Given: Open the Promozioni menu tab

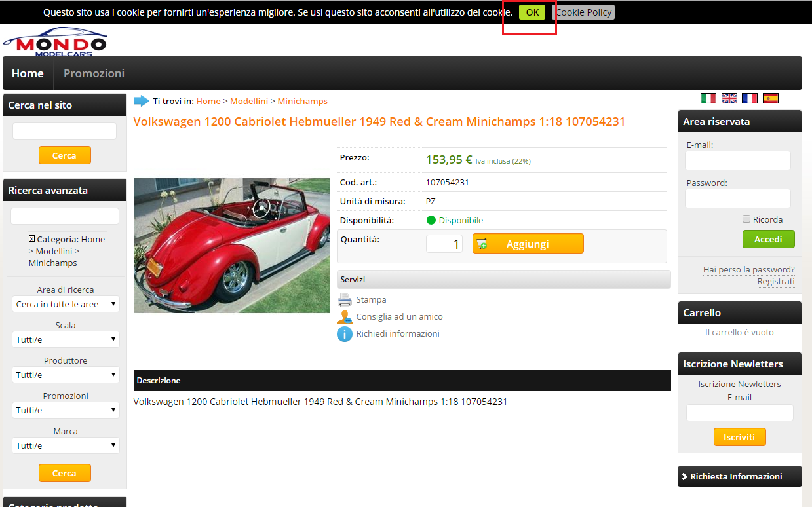Looking at the screenshot, I should pyautogui.click(x=94, y=73).
